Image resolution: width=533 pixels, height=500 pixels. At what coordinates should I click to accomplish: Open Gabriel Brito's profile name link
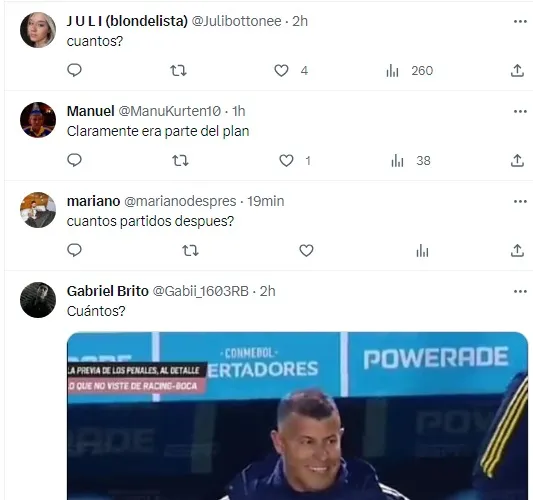[x=108, y=291]
